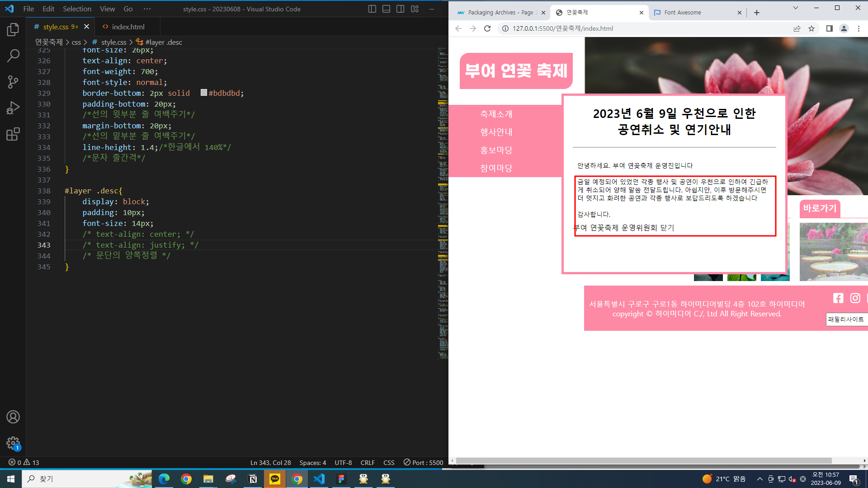The width and height of the screenshot is (868, 488).
Task: Open the Run and Debug view
Action: click(x=13, y=108)
